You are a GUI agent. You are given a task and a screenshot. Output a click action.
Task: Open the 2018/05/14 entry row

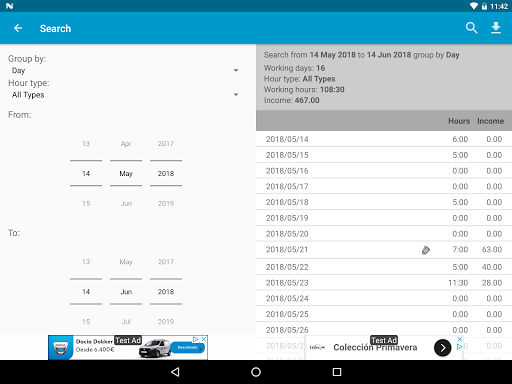click(x=384, y=139)
